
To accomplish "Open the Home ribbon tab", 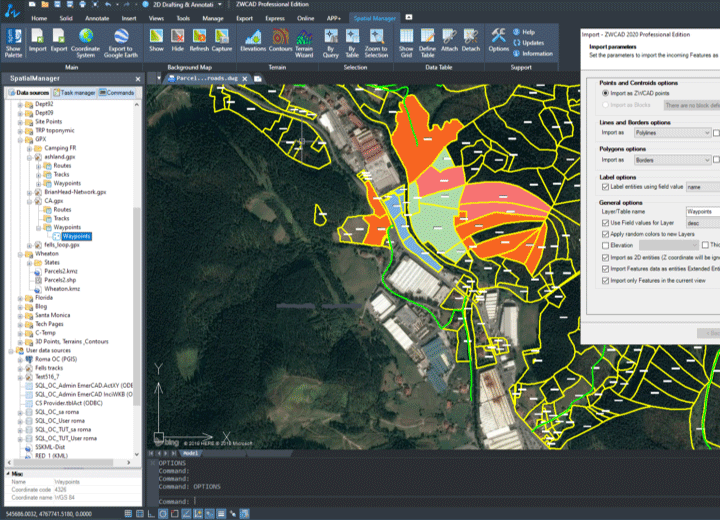I will [39, 18].
